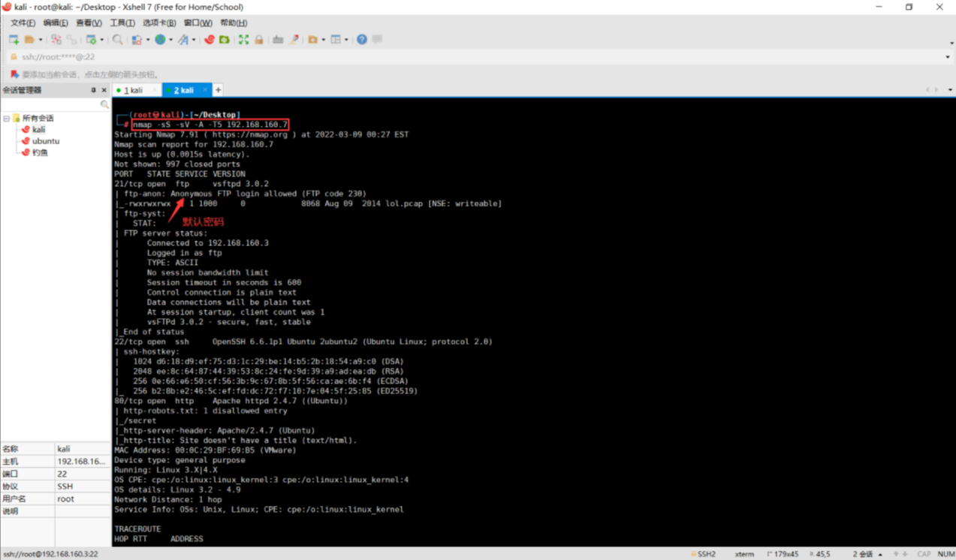
Task: Click the 192.168.16... host value cell
Action: click(x=83, y=461)
